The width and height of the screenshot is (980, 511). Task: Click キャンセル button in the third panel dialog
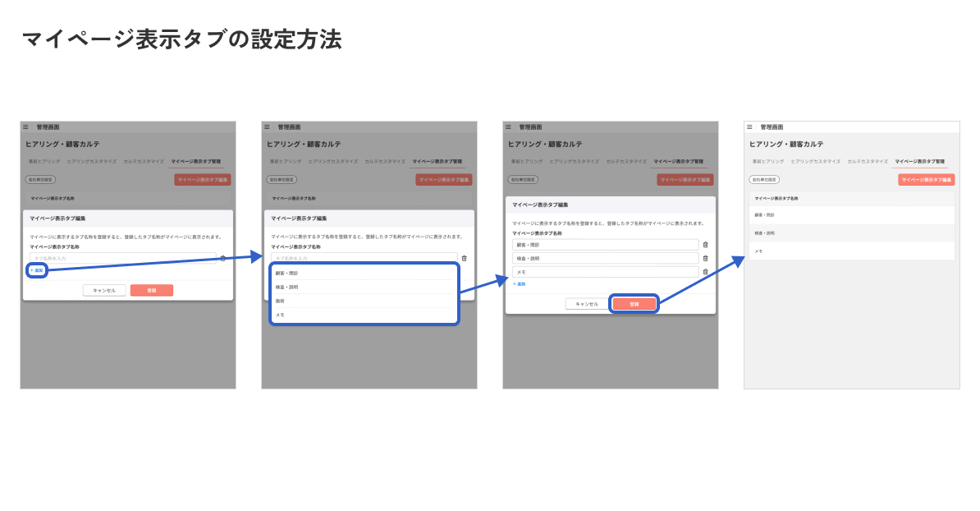[587, 304]
